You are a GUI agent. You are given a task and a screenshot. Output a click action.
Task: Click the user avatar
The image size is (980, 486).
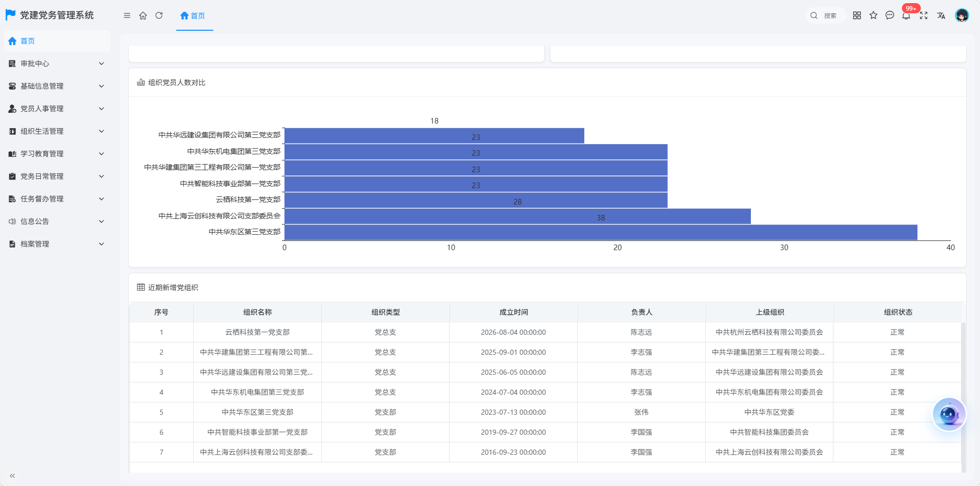click(x=962, y=15)
